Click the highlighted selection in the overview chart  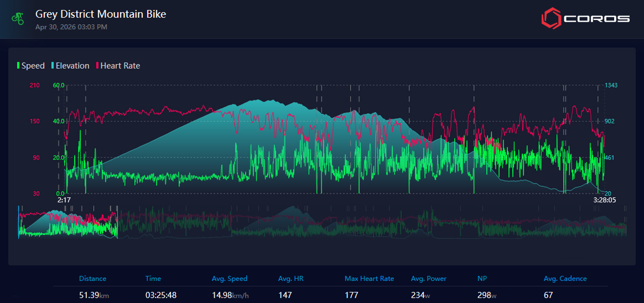67,222
